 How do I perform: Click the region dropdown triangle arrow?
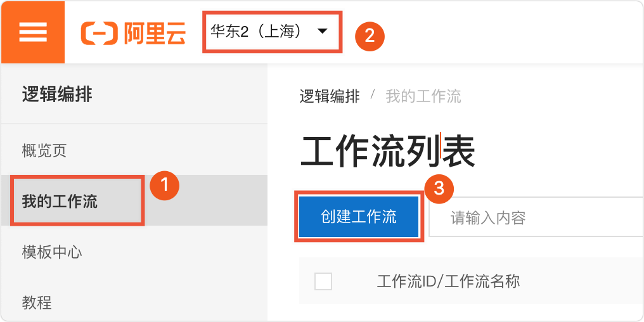(322, 30)
